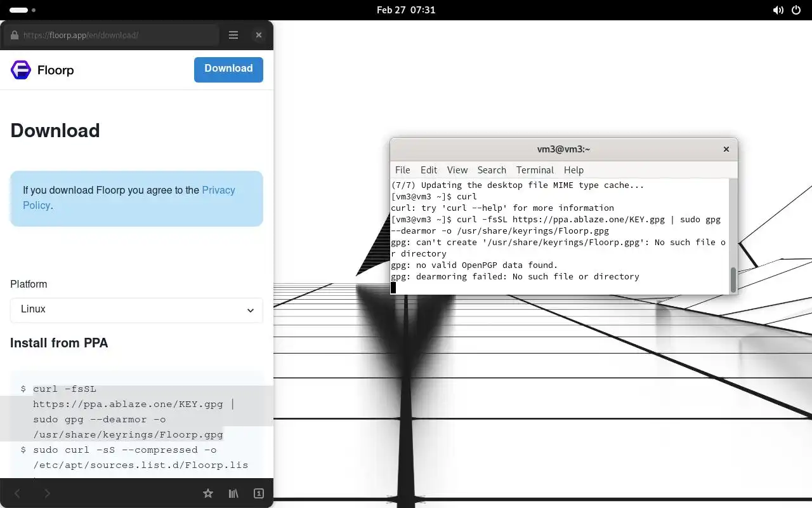Click the Floorp brand text
This screenshot has height=508, width=812.
point(56,70)
